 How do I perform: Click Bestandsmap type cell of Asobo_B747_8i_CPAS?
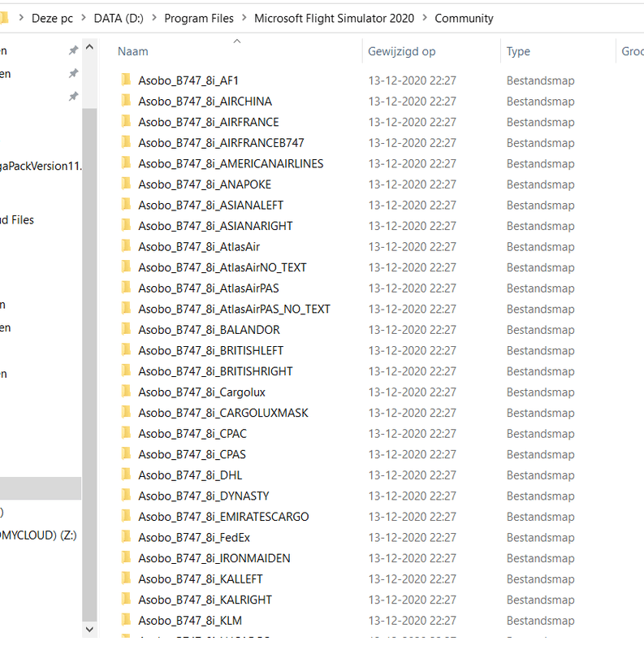tap(540, 455)
